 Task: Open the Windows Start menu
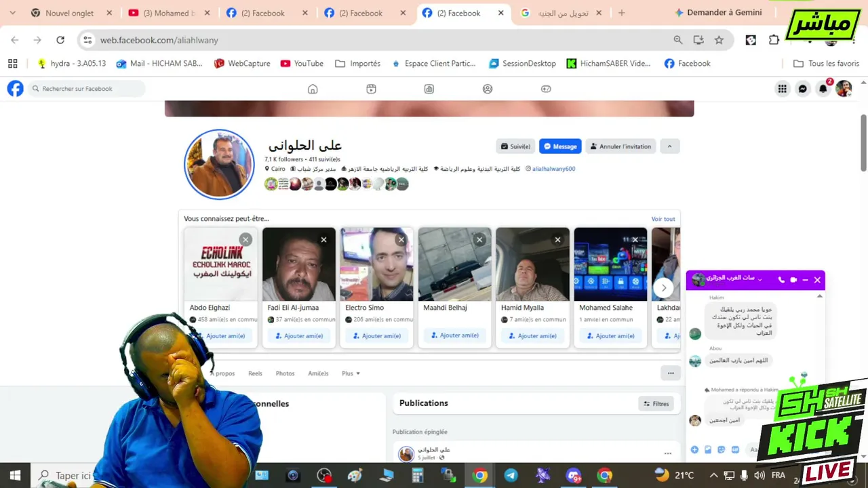(x=15, y=475)
